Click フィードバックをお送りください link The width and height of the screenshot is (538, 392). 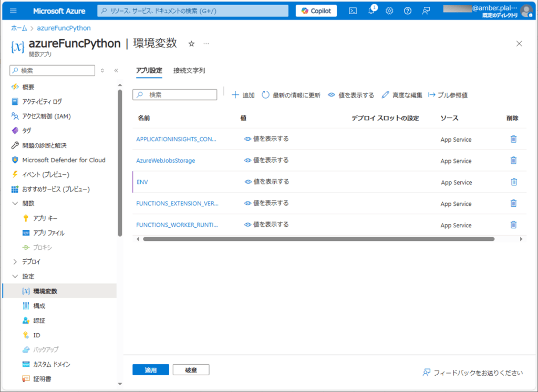(x=472, y=373)
